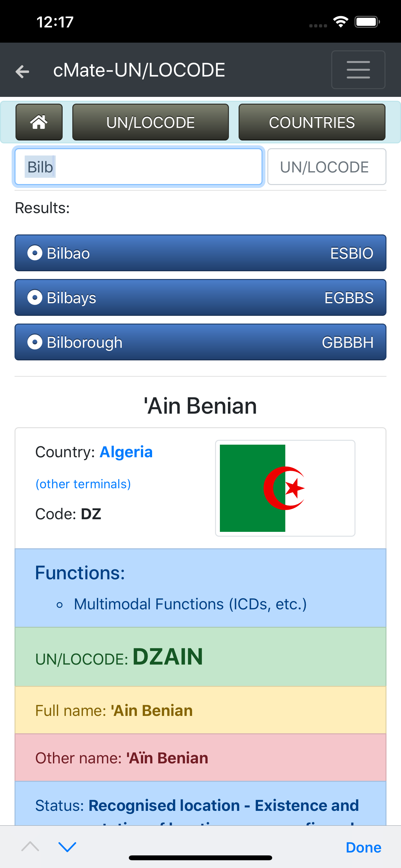Open the hamburger navigation menu
Image resolution: width=401 pixels, height=868 pixels.
click(358, 70)
